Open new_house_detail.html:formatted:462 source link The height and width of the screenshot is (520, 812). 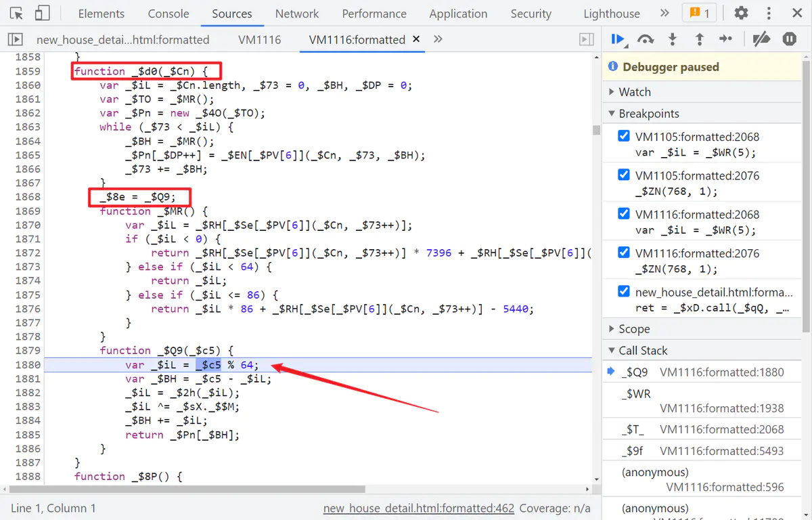tap(418, 508)
